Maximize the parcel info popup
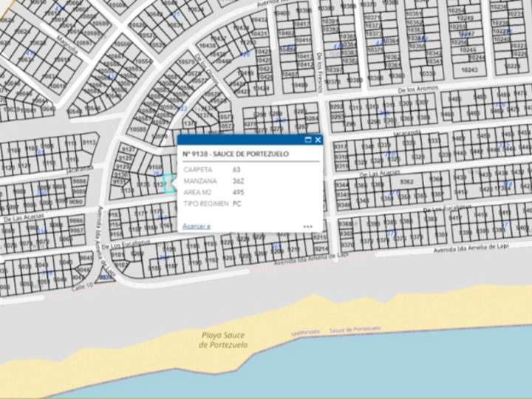532x399 pixels. 308,140
